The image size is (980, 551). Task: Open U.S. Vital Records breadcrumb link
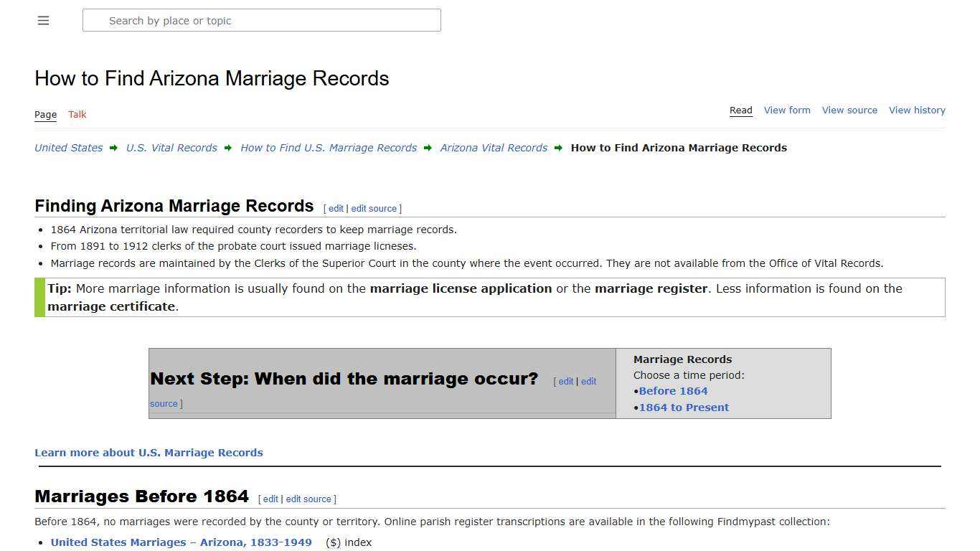click(x=171, y=148)
